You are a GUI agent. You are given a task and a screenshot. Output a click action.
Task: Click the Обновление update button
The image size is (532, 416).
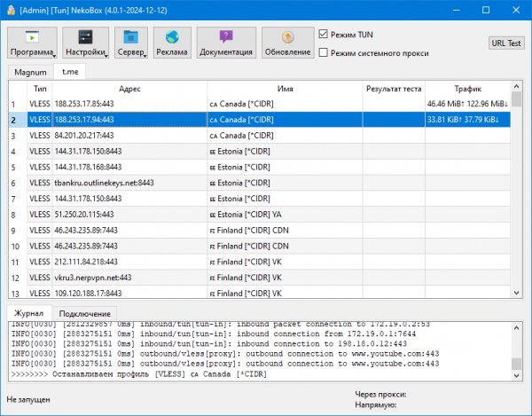287,43
